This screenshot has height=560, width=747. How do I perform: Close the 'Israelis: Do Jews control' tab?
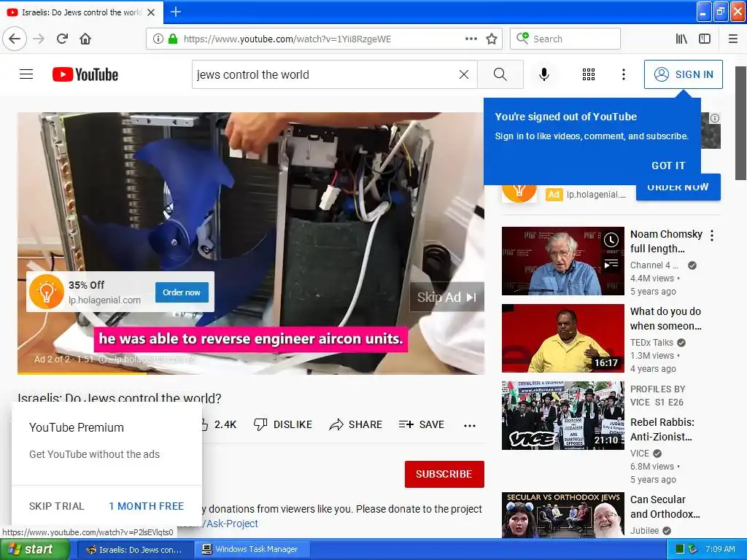151,12
